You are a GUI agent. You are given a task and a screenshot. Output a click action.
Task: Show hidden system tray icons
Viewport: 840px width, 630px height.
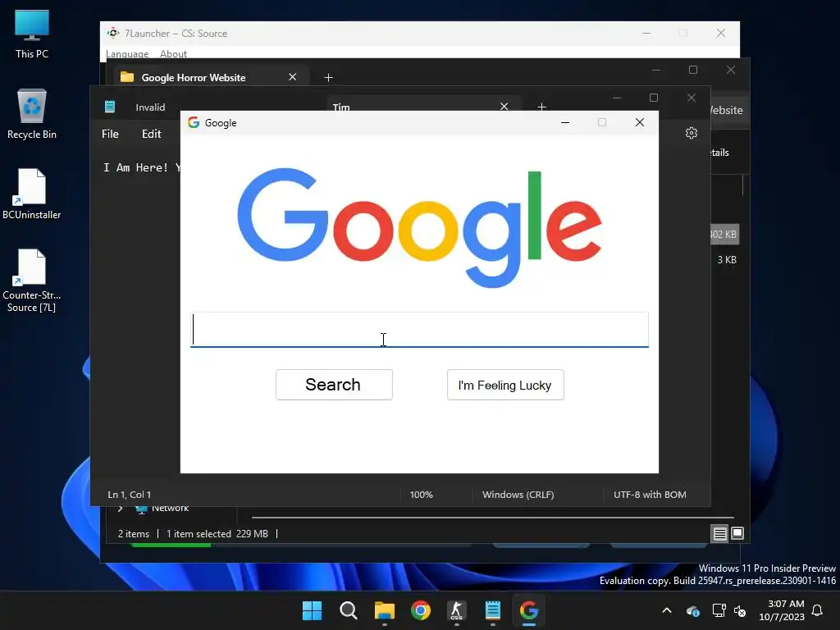[x=667, y=610]
